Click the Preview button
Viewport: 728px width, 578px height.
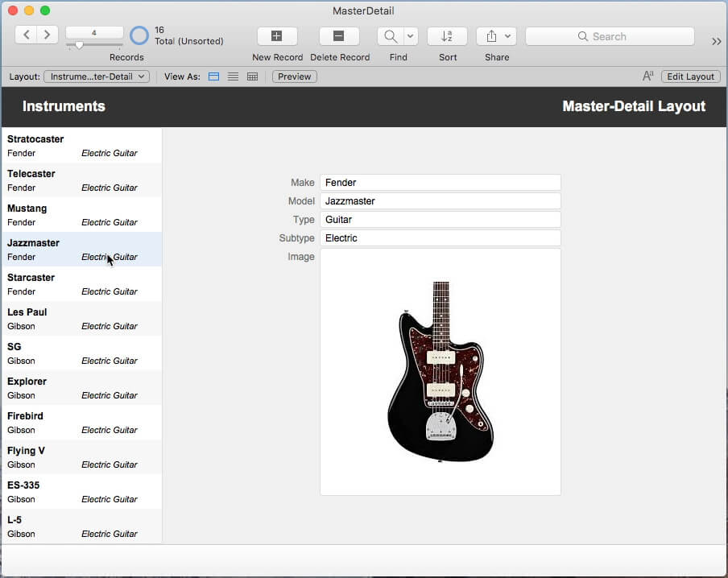coord(295,76)
